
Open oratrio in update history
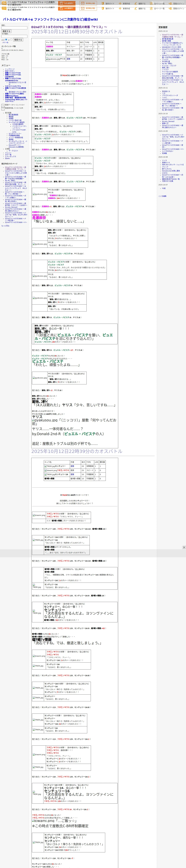[165, 173]
